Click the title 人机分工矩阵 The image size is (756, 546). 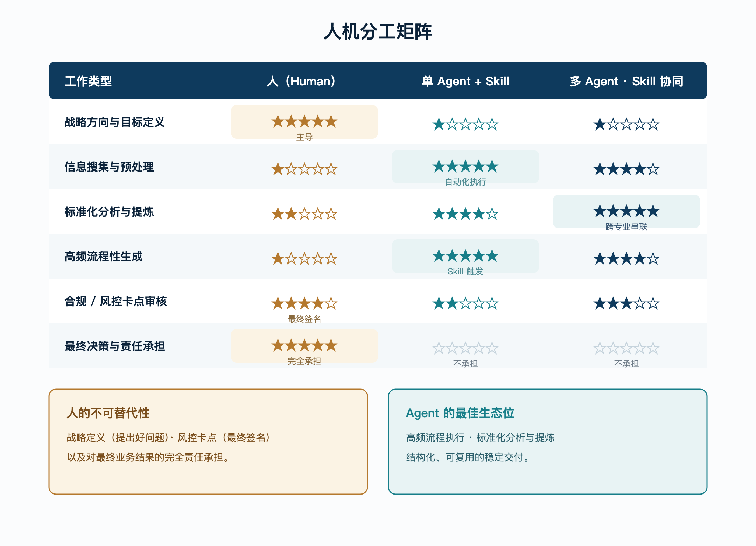(378, 31)
